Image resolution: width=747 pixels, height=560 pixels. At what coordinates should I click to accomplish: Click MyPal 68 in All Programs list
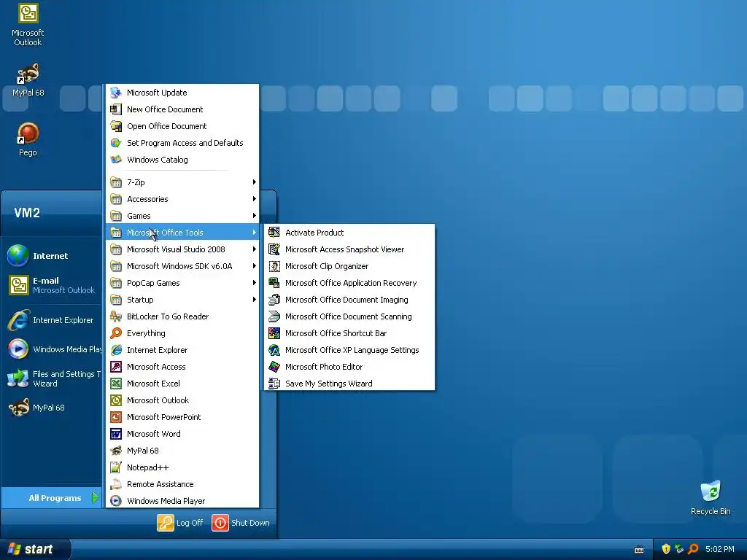tap(182, 451)
